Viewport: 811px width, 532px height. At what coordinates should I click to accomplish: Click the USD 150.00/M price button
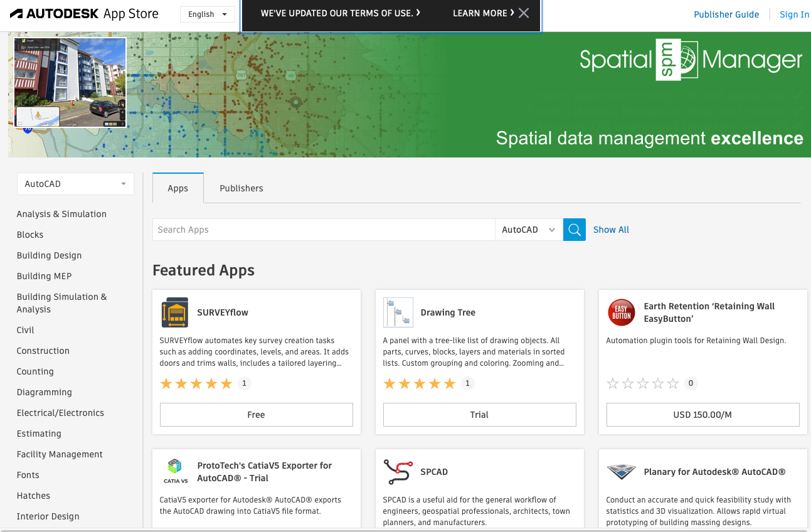click(x=703, y=415)
